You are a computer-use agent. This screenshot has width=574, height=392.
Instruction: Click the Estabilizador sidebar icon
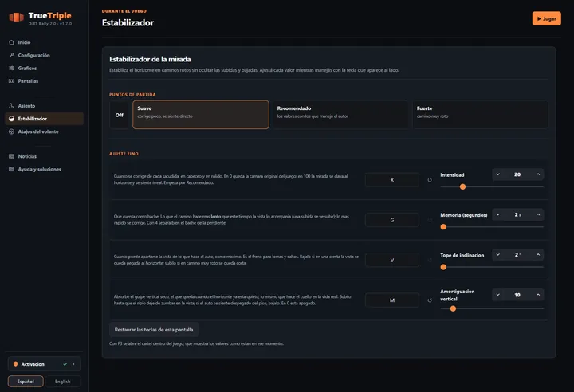coord(11,119)
